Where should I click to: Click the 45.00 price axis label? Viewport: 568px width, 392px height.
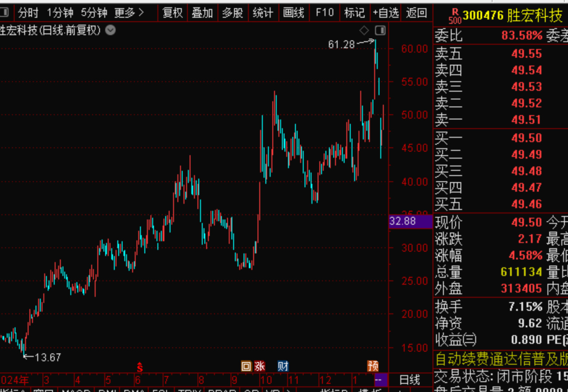pos(414,148)
